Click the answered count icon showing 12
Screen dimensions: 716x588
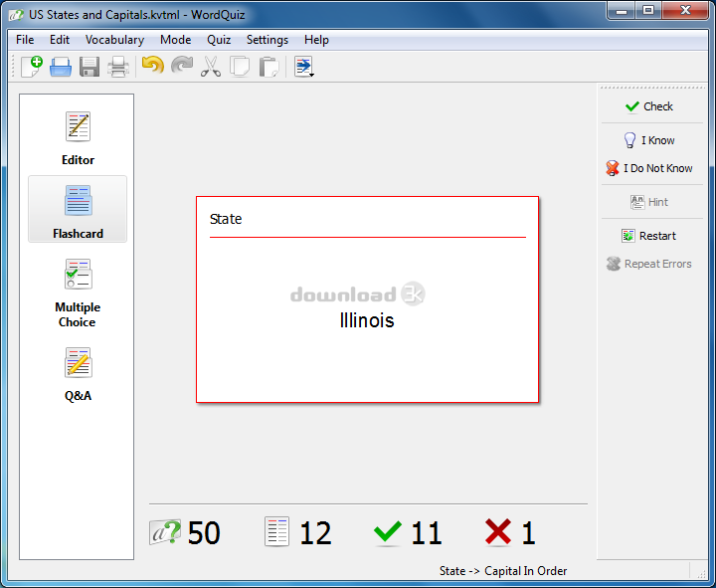(x=277, y=531)
